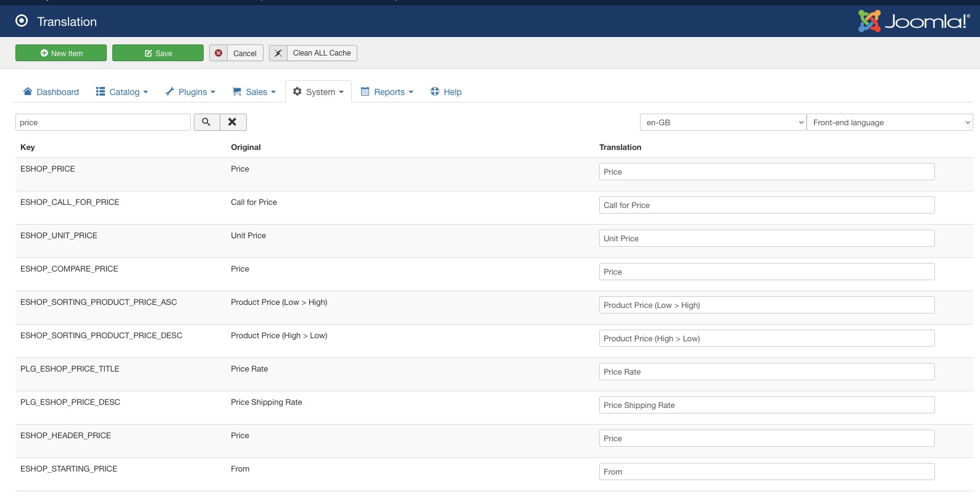
Task: Open the System tab menu
Action: [318, 92]
